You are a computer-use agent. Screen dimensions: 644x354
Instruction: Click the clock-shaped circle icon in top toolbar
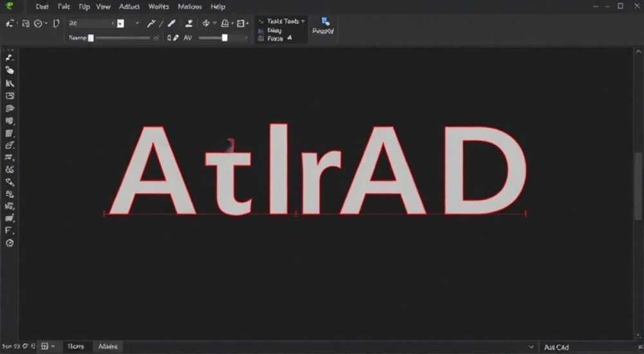[38, 23]
